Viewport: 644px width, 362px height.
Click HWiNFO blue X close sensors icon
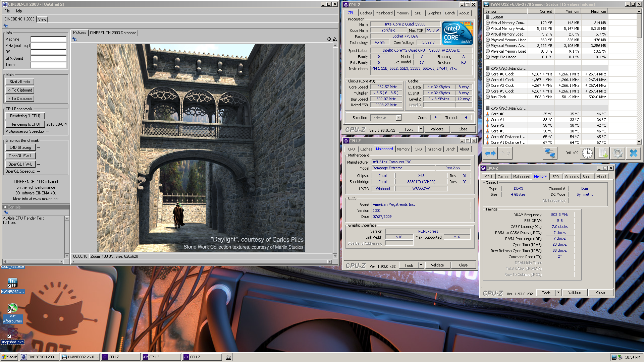pos(633,153)
